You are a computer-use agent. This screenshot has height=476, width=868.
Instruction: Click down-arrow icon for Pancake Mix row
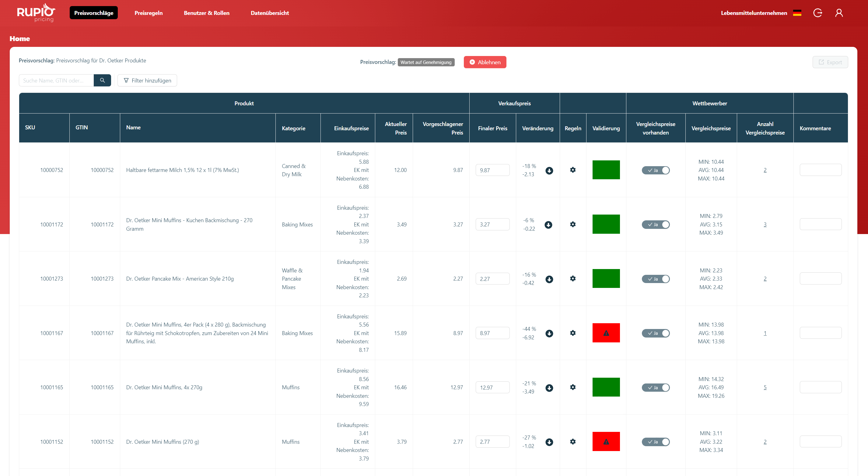549,279
